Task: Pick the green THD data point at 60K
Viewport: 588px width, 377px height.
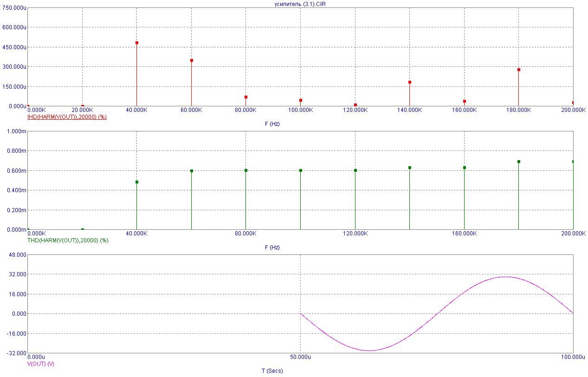Action: (x=191, y=171)
